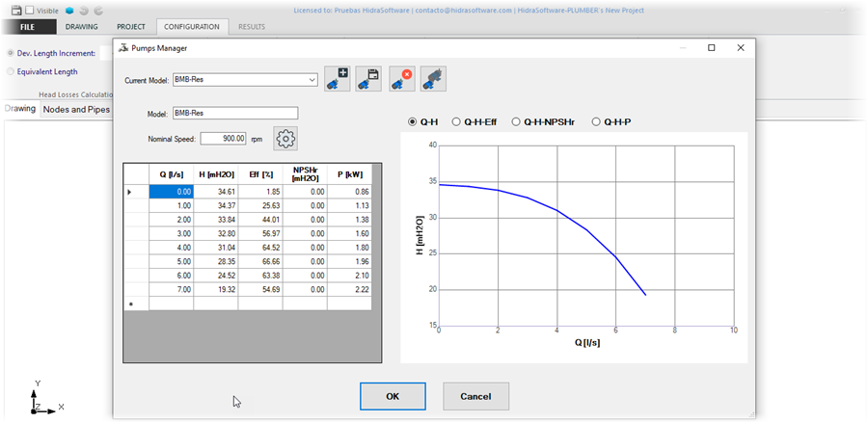Click the Pumps Manager title bar icon

point(123,48)
